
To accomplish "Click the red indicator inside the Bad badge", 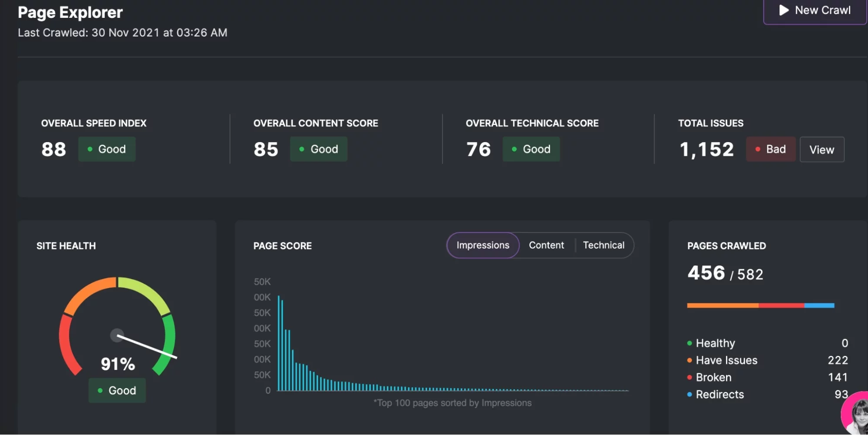I will pos(757,149).
